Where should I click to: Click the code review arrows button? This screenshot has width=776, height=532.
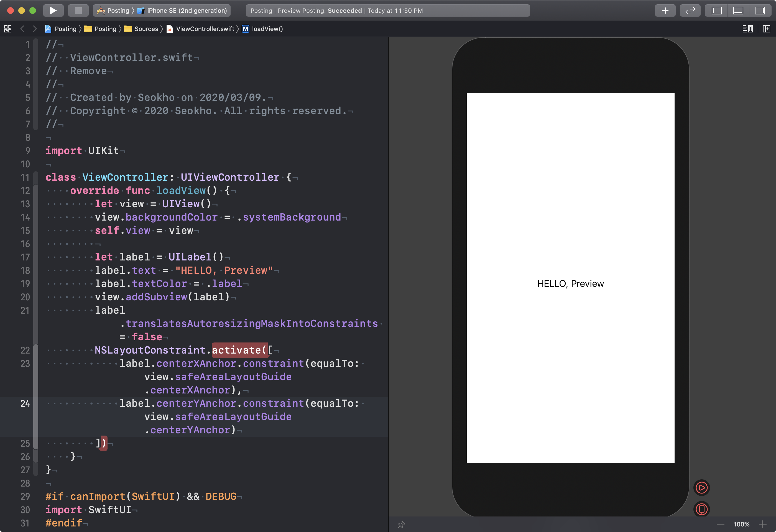click(690, 10)
